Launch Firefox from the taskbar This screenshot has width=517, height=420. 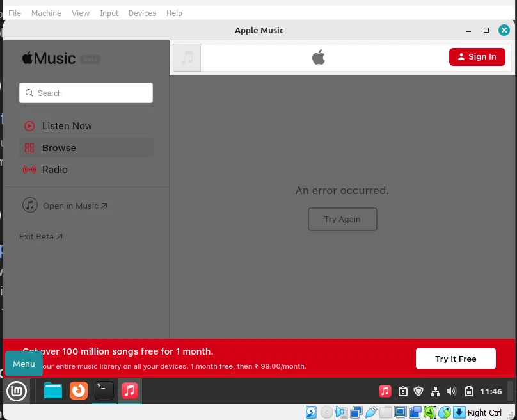coord(79,391)
